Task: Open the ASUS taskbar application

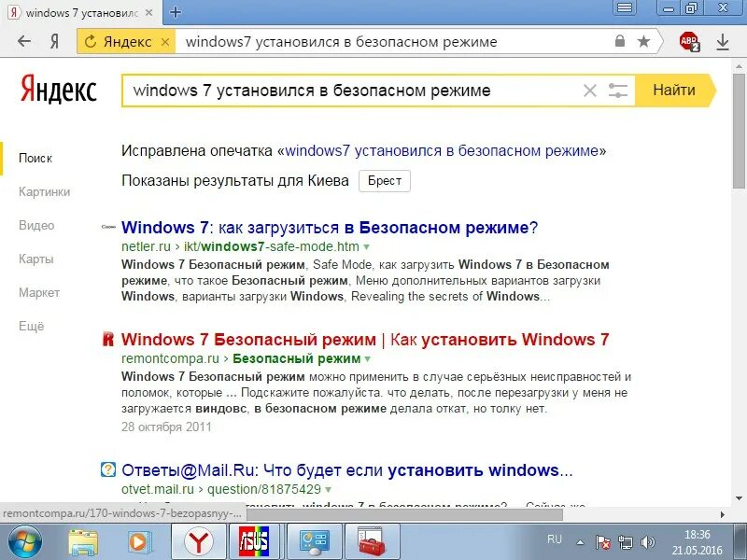Action: pos(254,541)
